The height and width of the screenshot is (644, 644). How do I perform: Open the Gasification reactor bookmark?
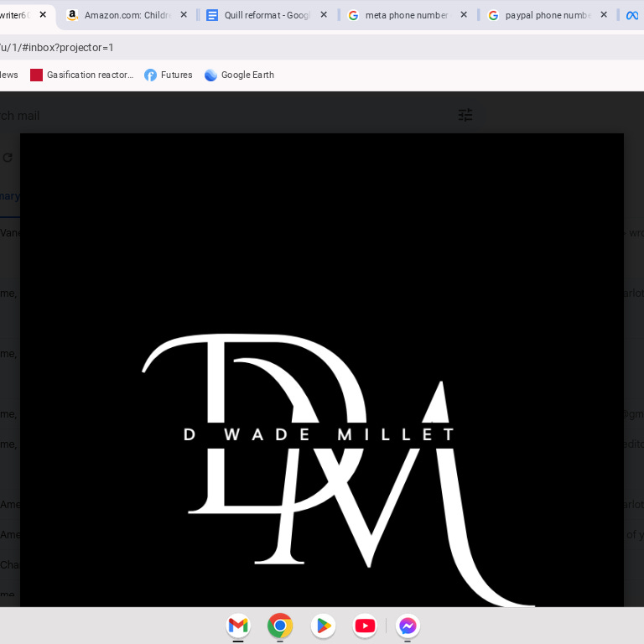pyautogui.click(x=82, y=75)
